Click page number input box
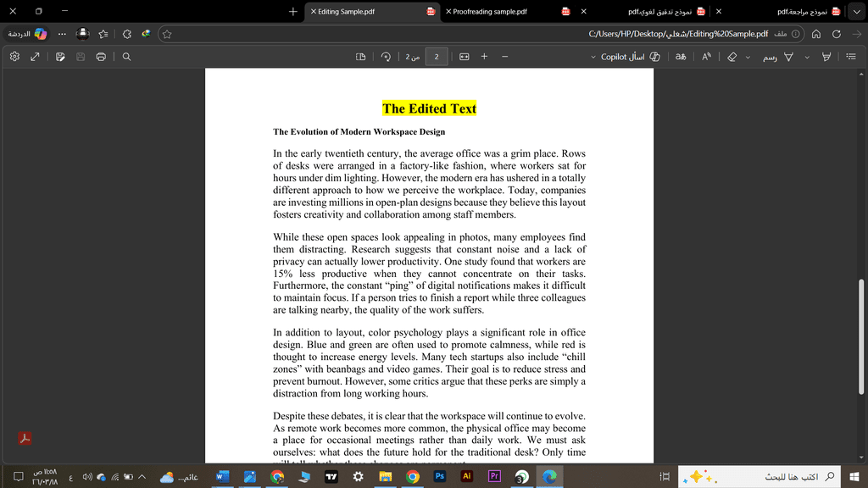Screen dimensions: 868x488 (437, 57)
